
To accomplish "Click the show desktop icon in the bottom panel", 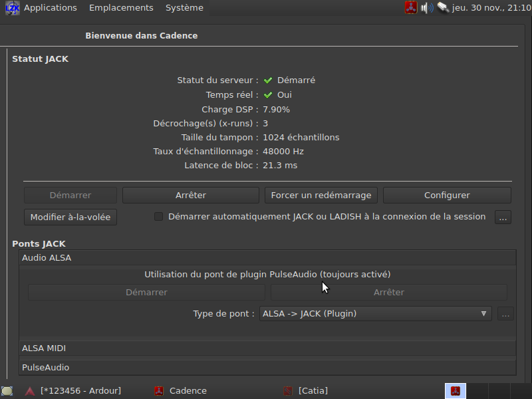I will coord(7,391).
